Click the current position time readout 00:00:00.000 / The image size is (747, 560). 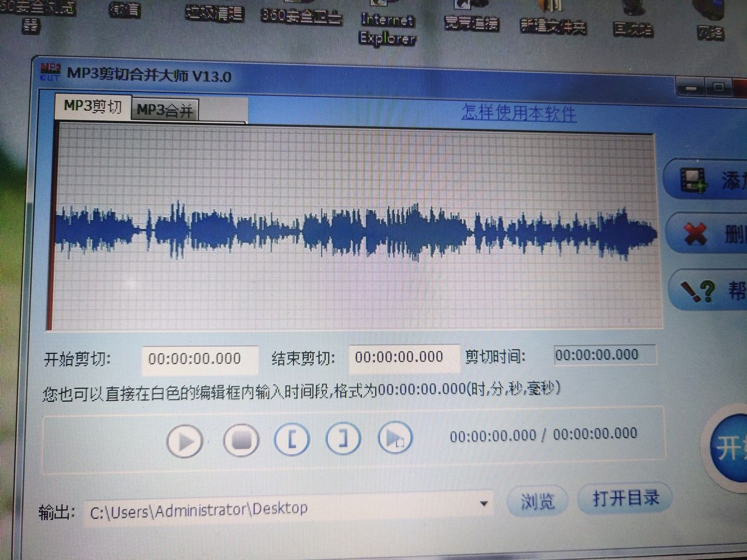click(x=497, y=436)
